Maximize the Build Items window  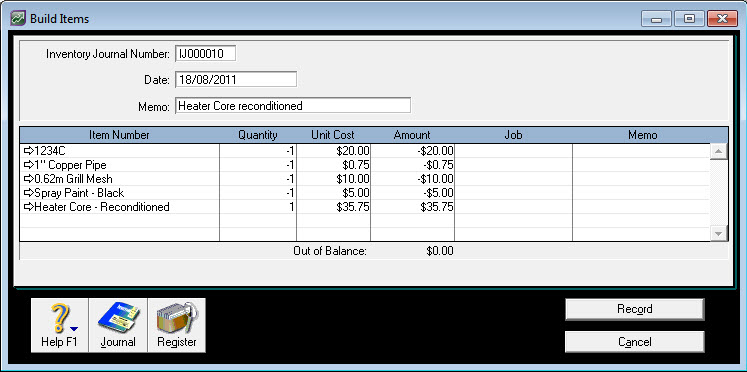[689, 19]
